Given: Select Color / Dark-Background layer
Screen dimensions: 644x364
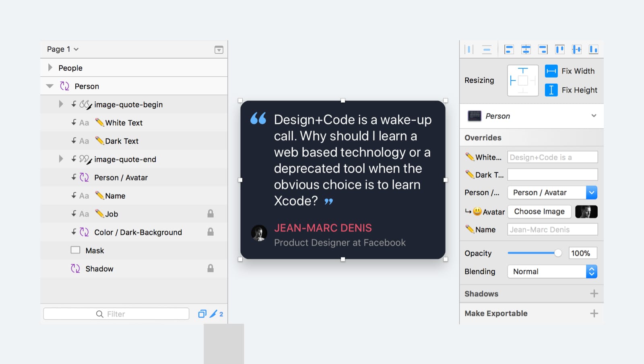Looking at the screenshot, I should [134, 232].
